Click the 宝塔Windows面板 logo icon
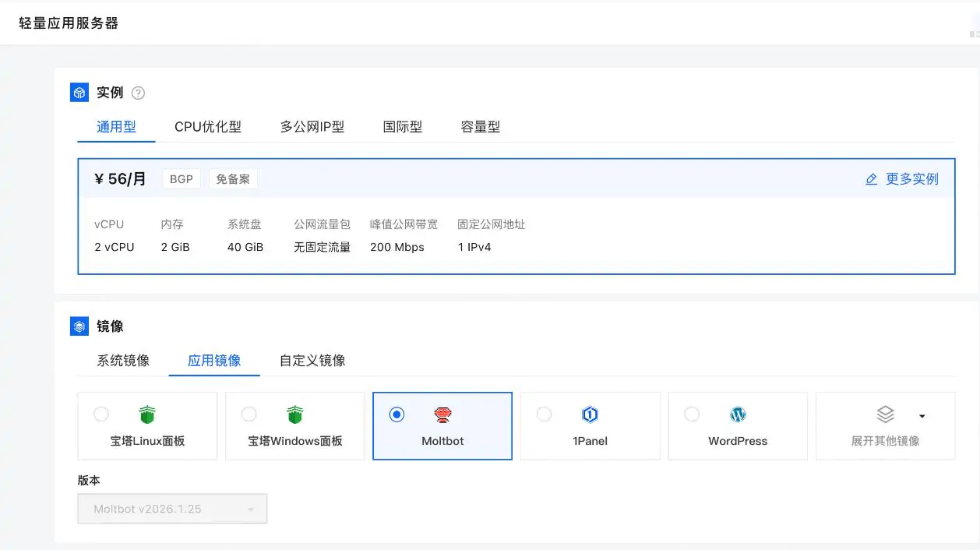 coord(294,414)
